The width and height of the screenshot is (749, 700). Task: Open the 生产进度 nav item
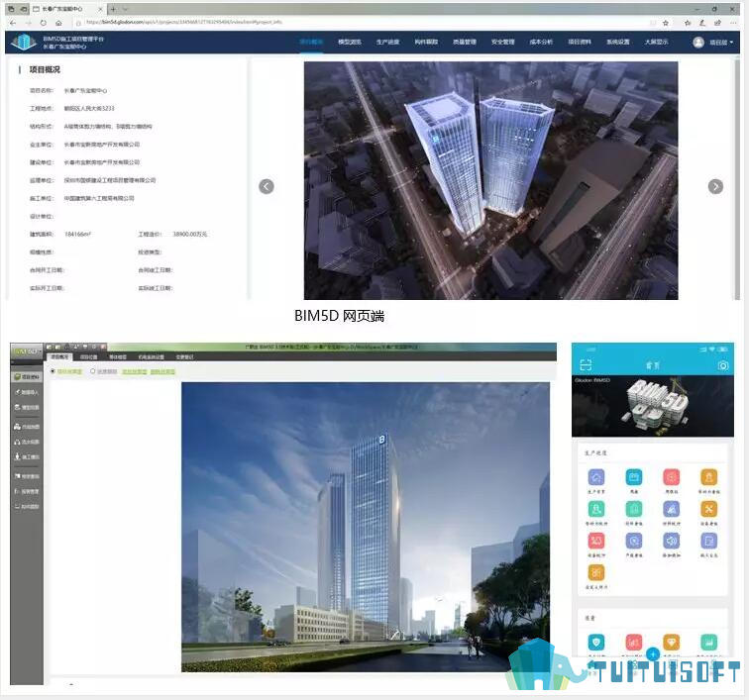pyautogui.click(x=387, y=42)
